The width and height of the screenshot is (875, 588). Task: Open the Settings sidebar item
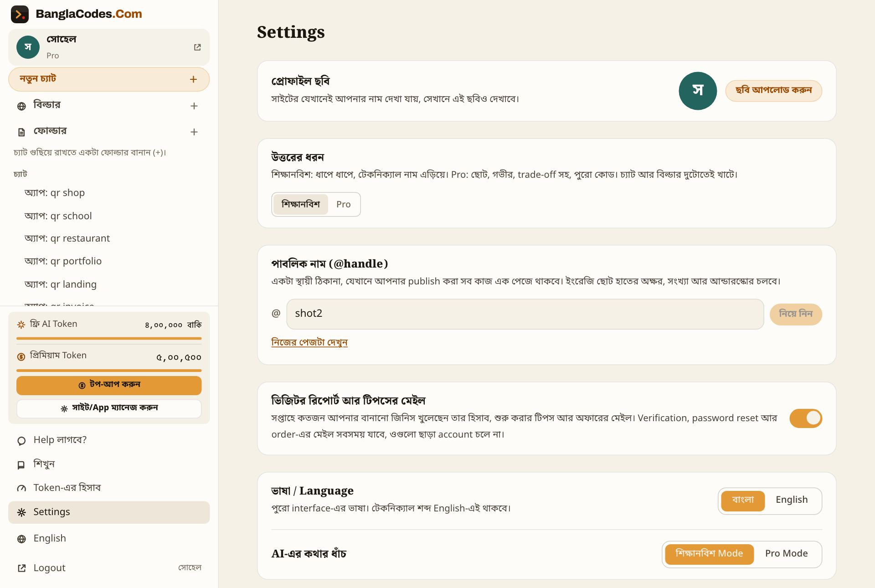click(x=109, y=512)
